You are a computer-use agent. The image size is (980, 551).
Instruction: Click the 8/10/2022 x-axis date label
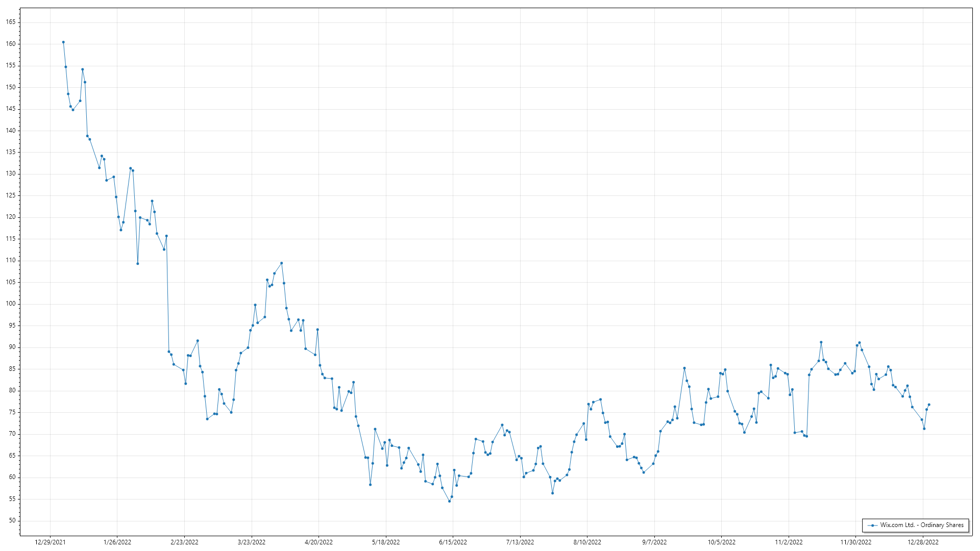click(587, 542)
